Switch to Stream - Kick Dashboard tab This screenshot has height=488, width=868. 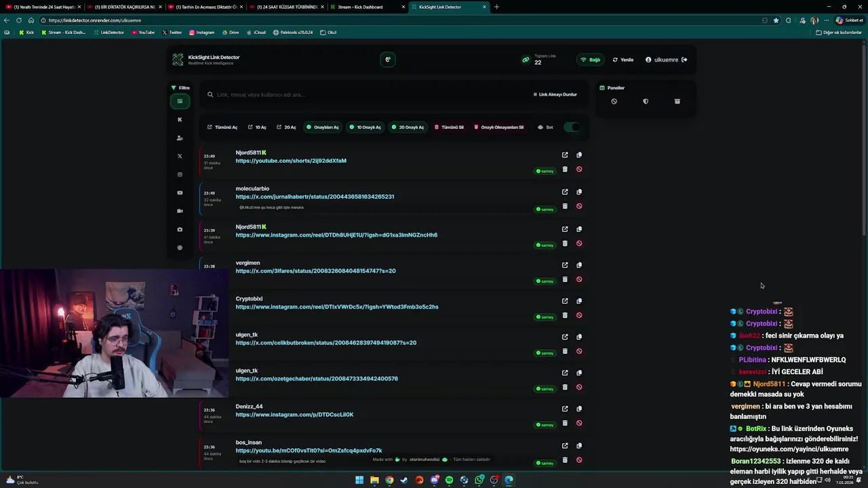tap(367, 7)
